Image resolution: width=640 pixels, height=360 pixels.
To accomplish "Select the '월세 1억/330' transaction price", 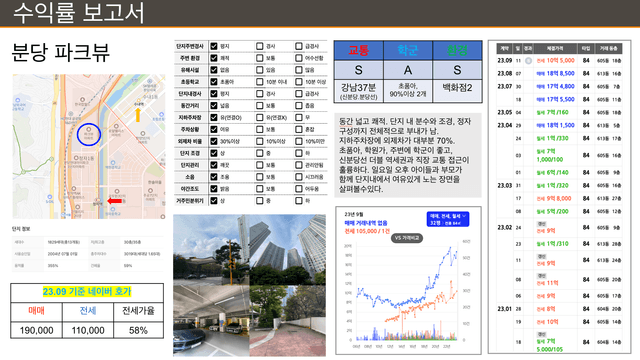I will [551, 138].
